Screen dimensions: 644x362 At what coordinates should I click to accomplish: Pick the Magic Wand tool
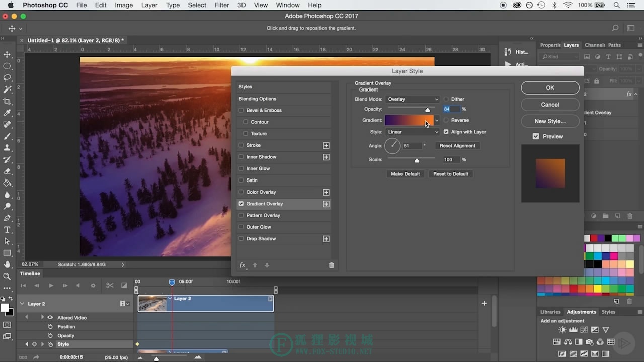[x=7, y=89]
